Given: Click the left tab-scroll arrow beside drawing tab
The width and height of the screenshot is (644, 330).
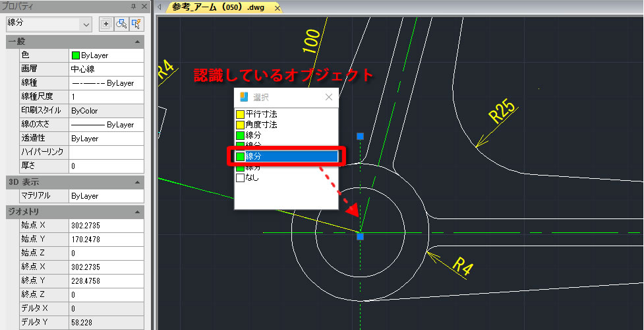Looking at the screenshot, I should tap(160, 7).
